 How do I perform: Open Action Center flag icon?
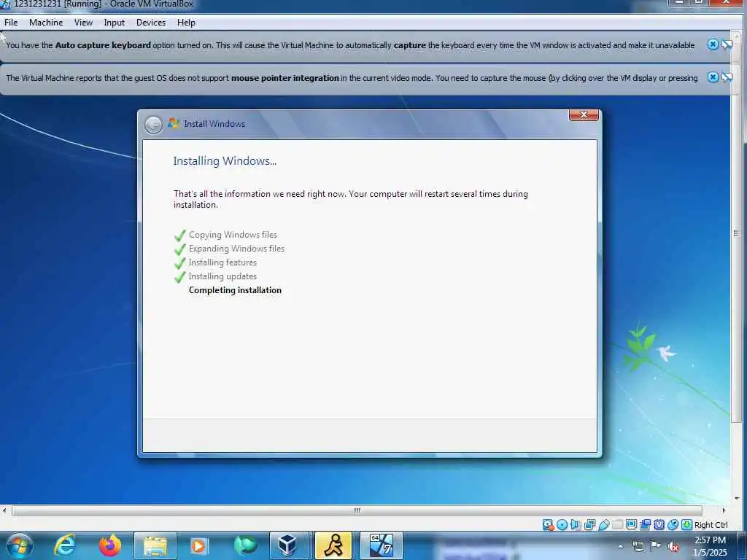tap(655, 546)
